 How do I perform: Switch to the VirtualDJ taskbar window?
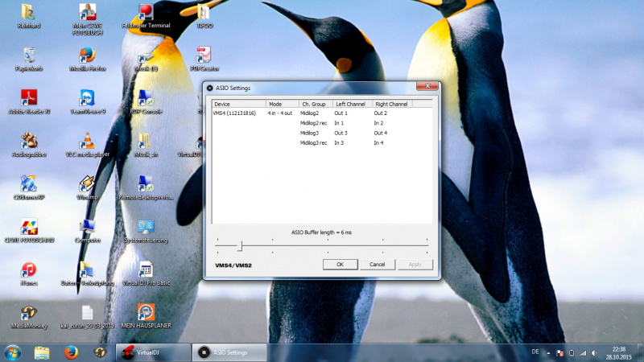(153, 352)
